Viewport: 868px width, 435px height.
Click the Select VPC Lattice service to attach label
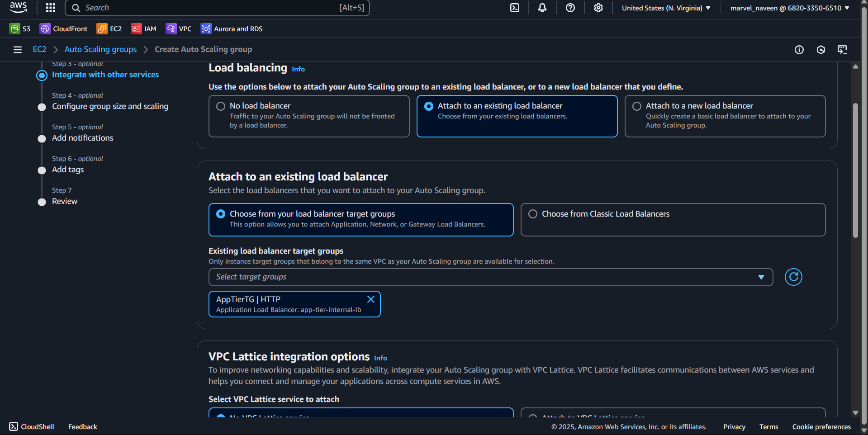(x=274, y=399)
